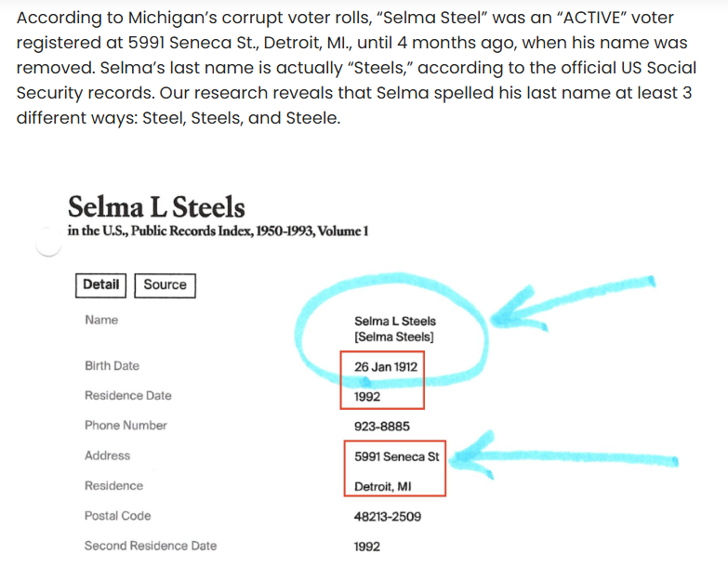Click the Residence Date label
Image resolution: width=728 pixels, height=567 pixels.
coord(127,396)
